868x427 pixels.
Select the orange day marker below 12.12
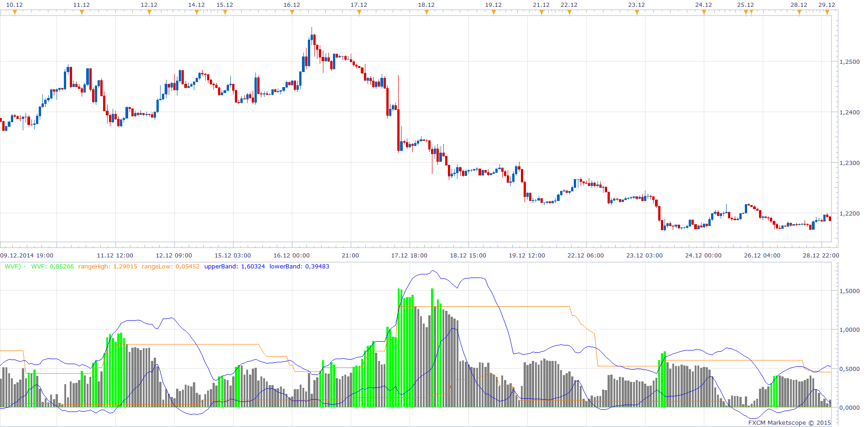click(149, 13)
